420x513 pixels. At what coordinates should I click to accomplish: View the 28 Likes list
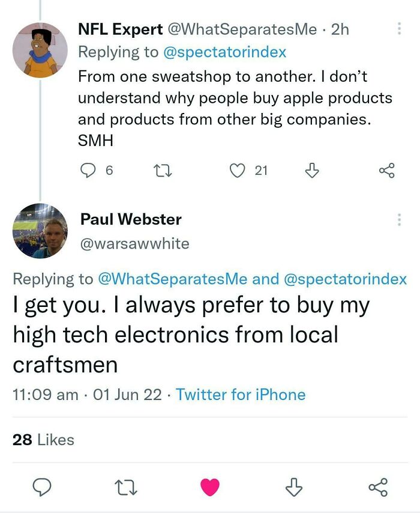(x=43, y=440)
